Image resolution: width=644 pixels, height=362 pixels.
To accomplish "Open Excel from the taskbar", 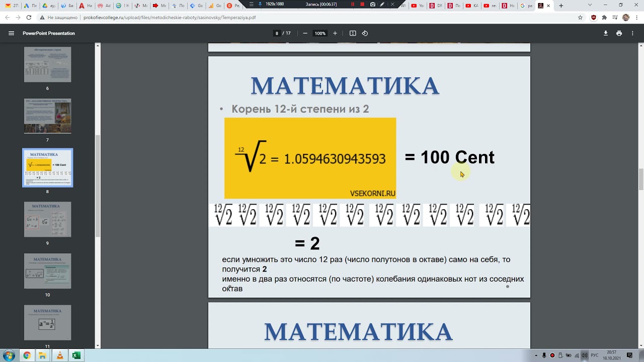I will point(76,355).
